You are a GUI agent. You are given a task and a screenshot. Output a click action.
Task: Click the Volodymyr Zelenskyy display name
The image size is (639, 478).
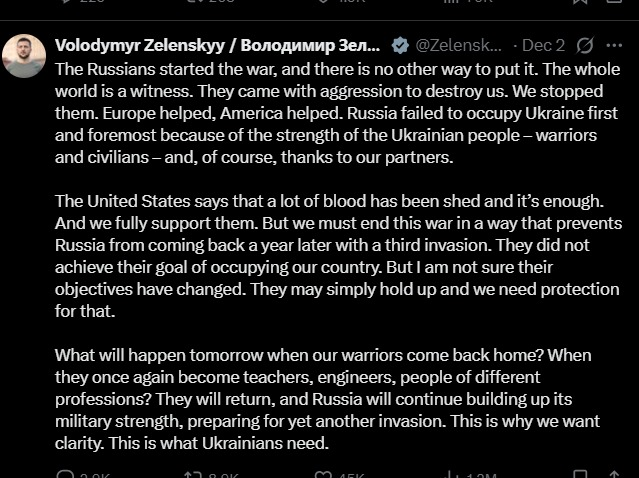click(217, 45)
